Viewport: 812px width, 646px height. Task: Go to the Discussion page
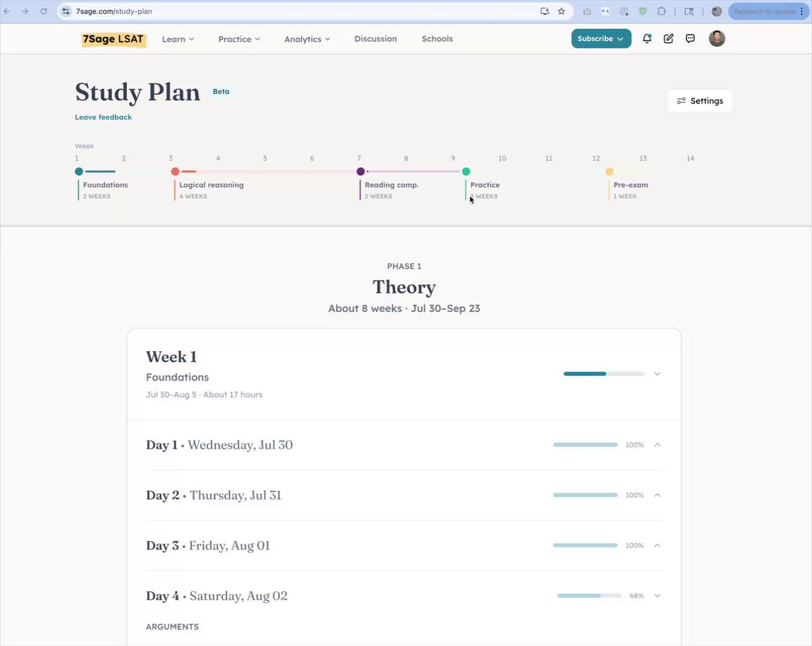click(376, 39)
